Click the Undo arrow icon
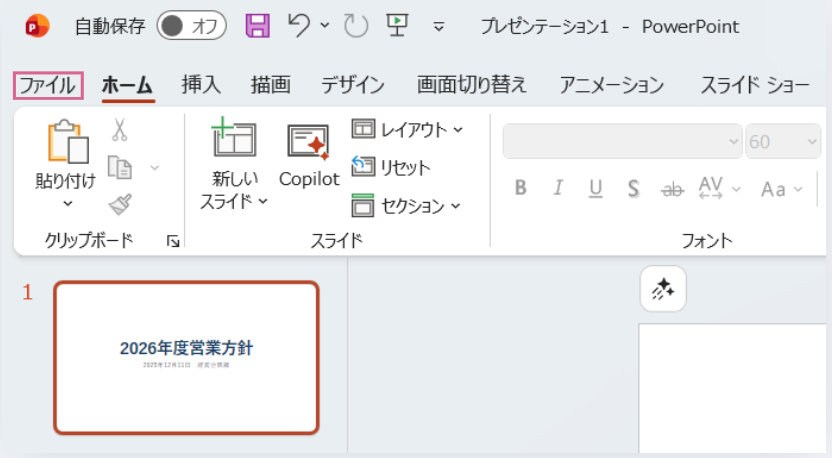This screenshot has width=832, height=458. [x=298, y=26]
